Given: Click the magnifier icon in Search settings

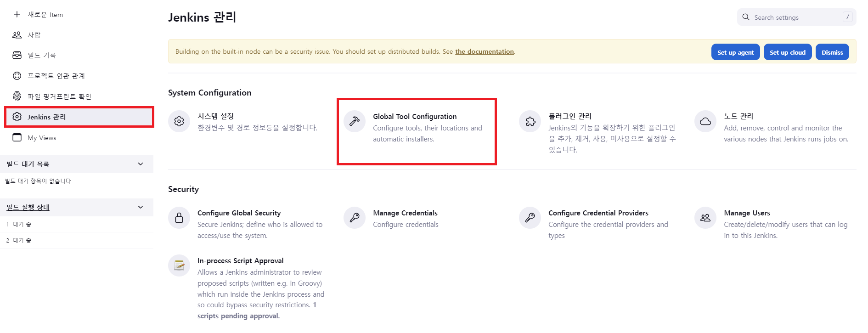Looking at the screenshot, I should pyautogui.click(x=746, y=17).
